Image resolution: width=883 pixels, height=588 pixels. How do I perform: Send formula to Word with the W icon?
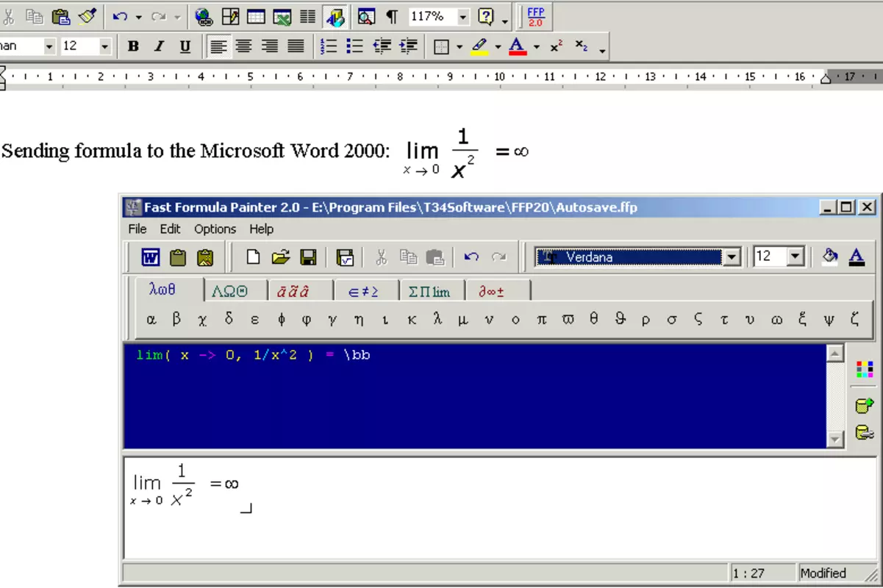point(151,257)
